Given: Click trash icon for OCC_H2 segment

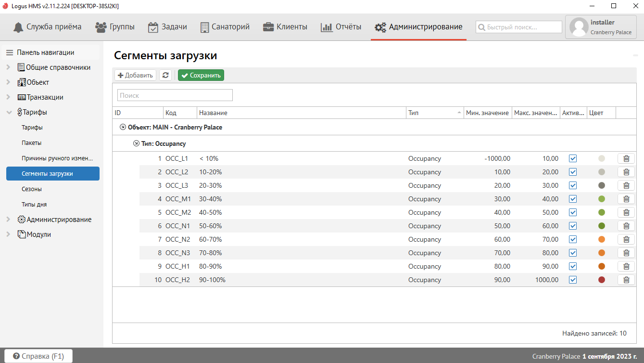Looking at the screenshot, I should [626, 280].
